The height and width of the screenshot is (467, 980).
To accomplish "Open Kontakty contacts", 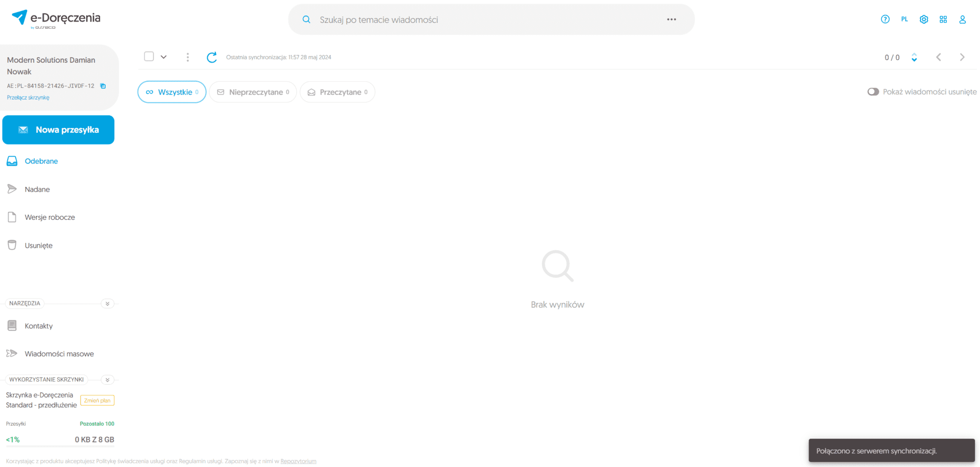I will 38,326.
